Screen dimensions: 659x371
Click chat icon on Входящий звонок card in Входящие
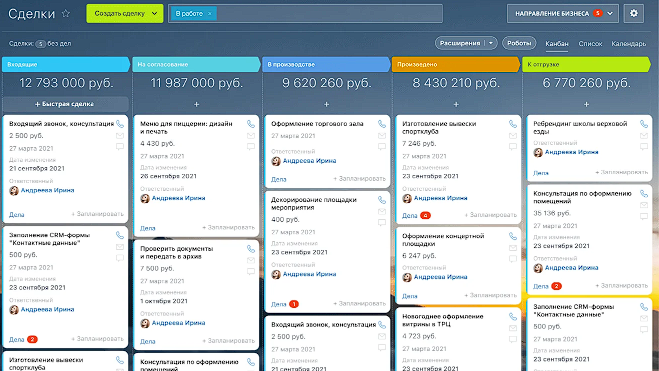(x=120, y=147)
